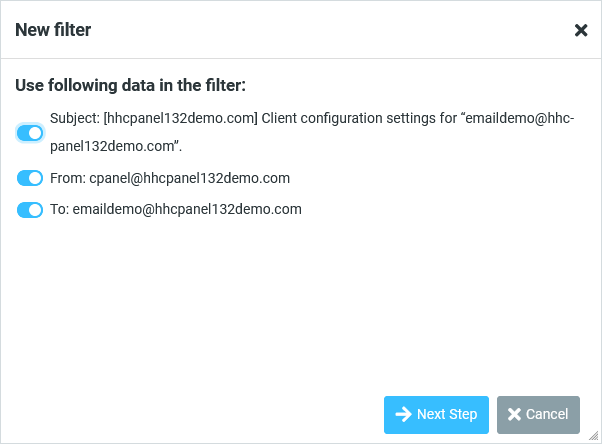Click the blank dialog body below options
Viewport: 602px width, 444px height.
[300, 300]
